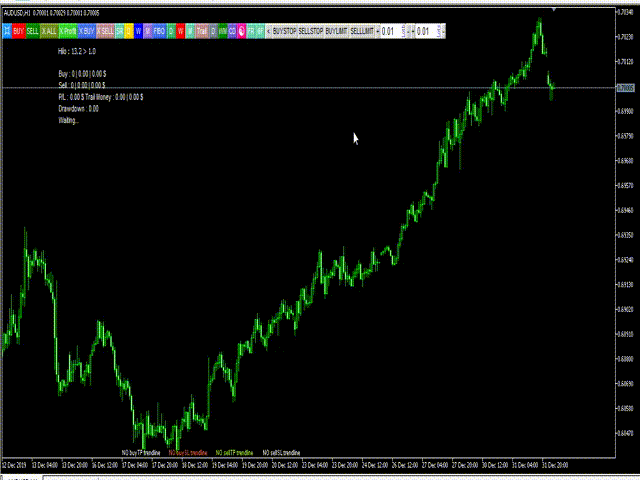This screenshot has width=640, height=480.
Task: Toggle the teal M button before Trail
Action: coord(191,31)
